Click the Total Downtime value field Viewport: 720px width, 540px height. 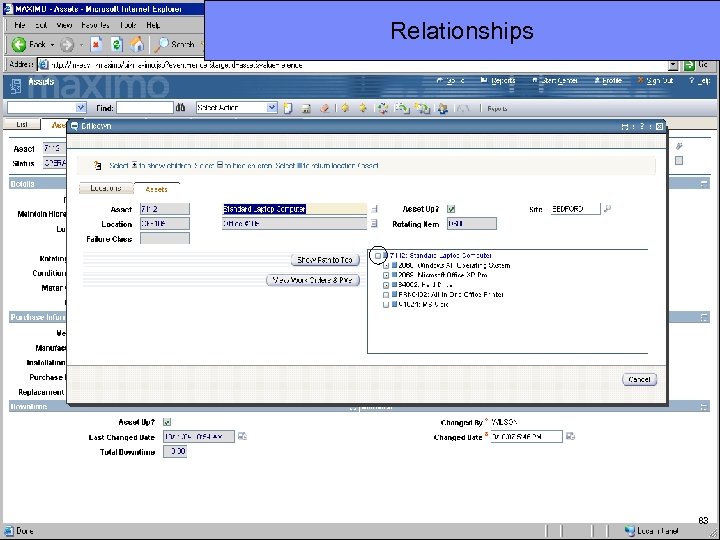175,452
